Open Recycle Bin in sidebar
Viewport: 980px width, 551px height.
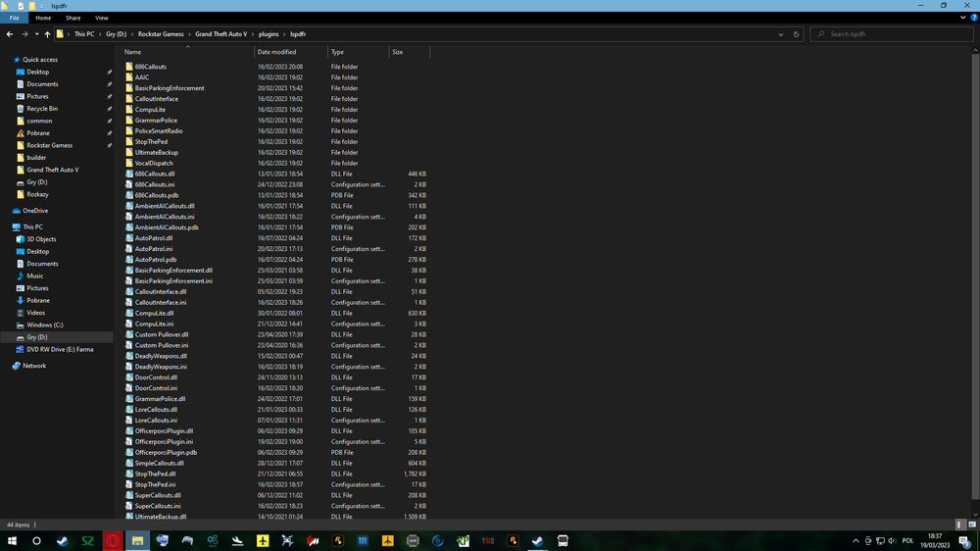coord(42,109)
